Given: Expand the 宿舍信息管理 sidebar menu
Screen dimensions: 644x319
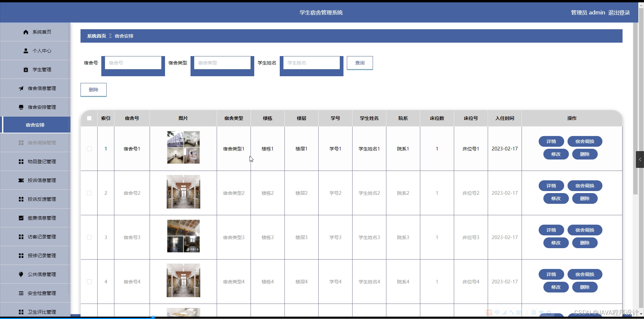Looking at the screenshot, I should [35, 88].
